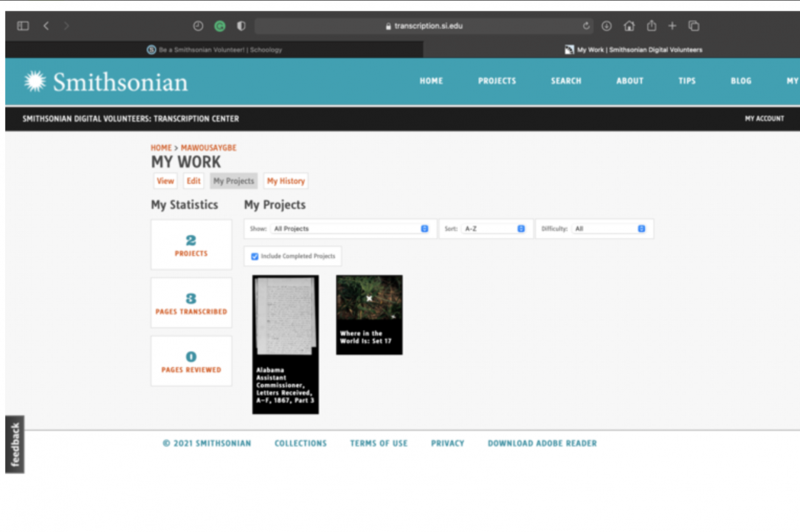Open the TIPS navigation menu item

[x=687, y=81]
